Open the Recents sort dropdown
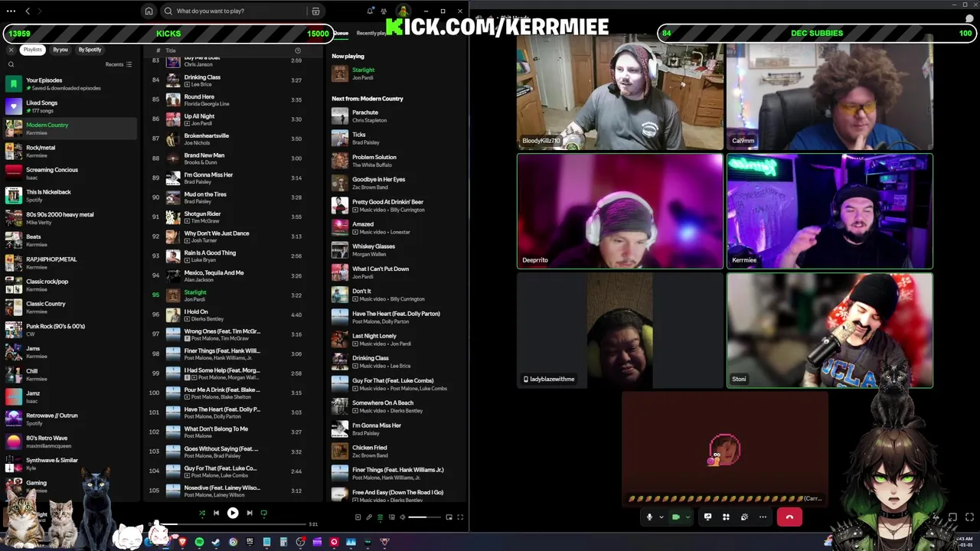This screenshot has width=980, height=551. [x=119, y=64]
